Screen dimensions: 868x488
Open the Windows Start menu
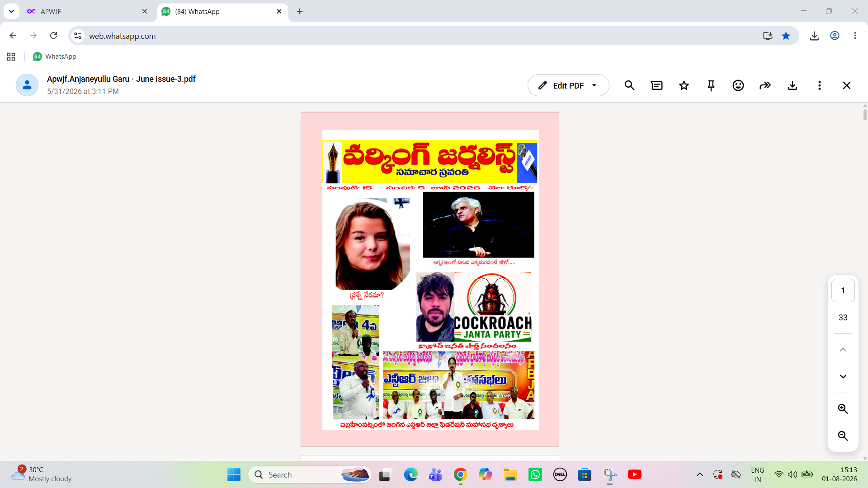point(234,474)
